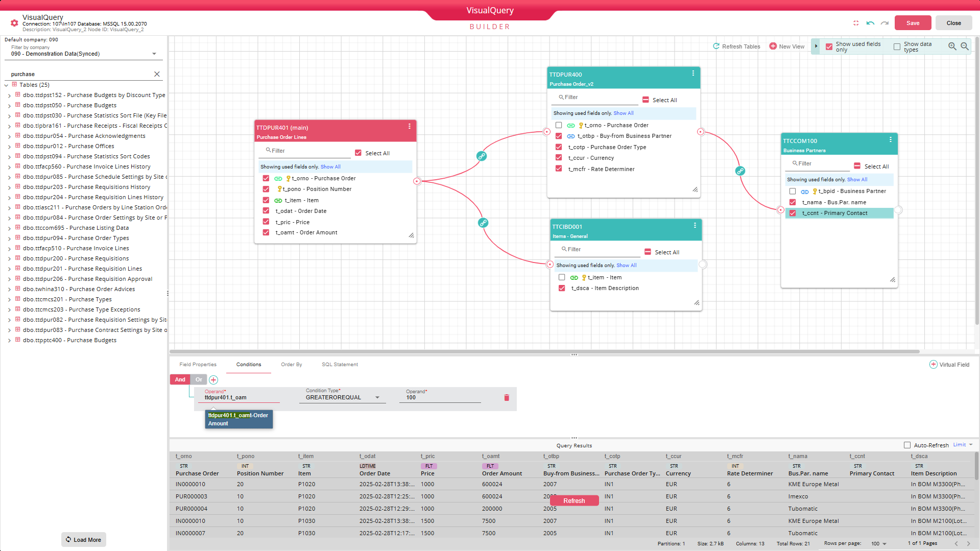Click the Save button

(913, 23)
